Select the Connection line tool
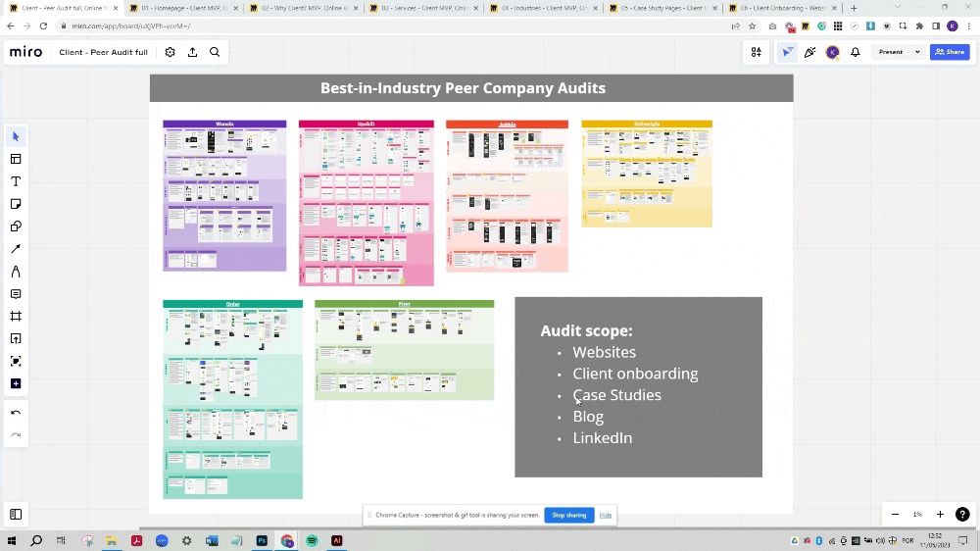 (x=16, y=249)
